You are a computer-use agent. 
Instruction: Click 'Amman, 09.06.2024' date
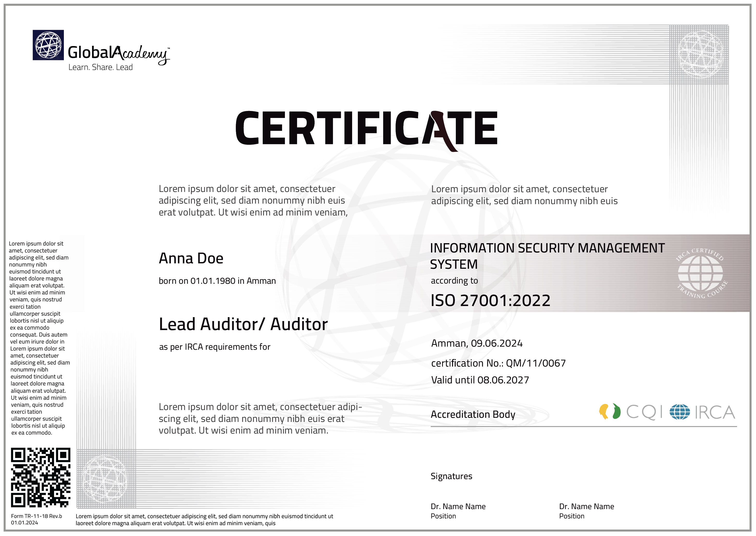pos(477,344)
